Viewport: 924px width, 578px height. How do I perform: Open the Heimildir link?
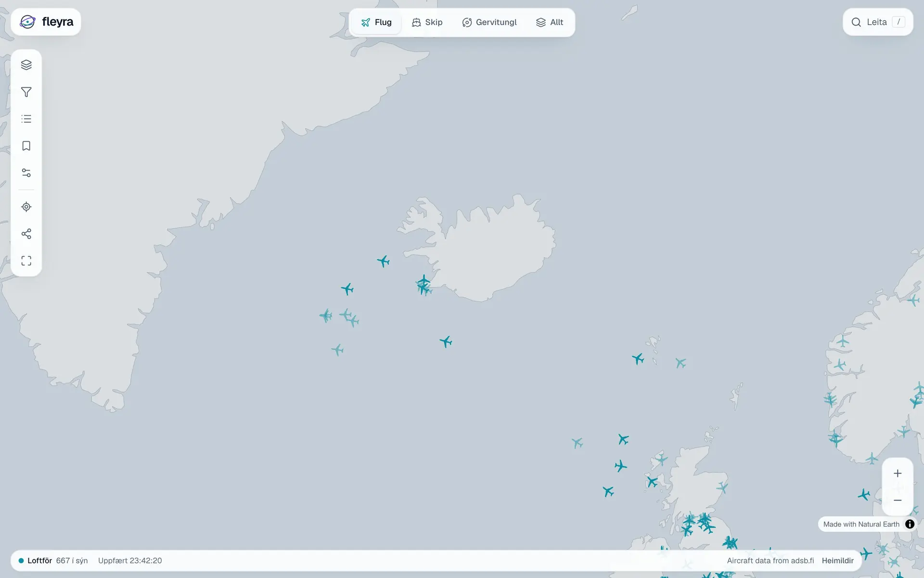837,561
